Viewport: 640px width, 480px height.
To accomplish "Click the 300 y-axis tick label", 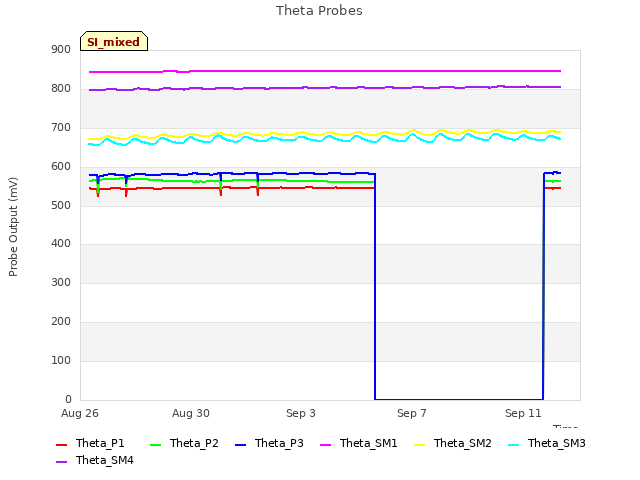I will [61, 282].
